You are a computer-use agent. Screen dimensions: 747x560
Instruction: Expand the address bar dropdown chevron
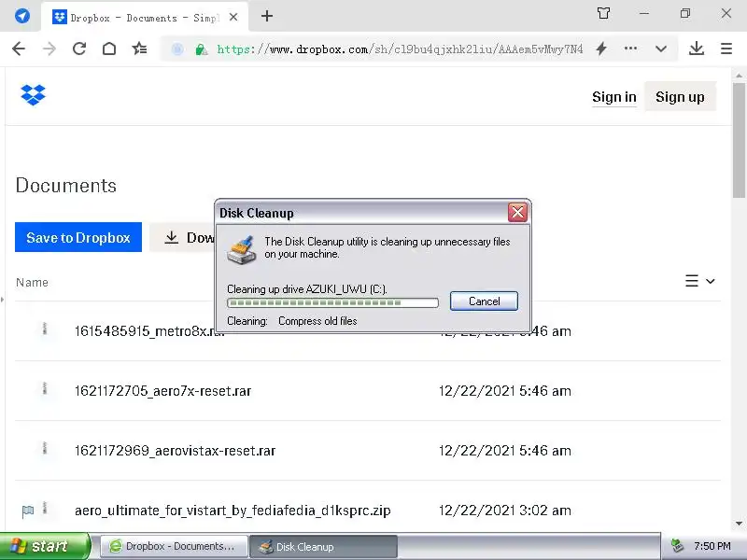661,49
